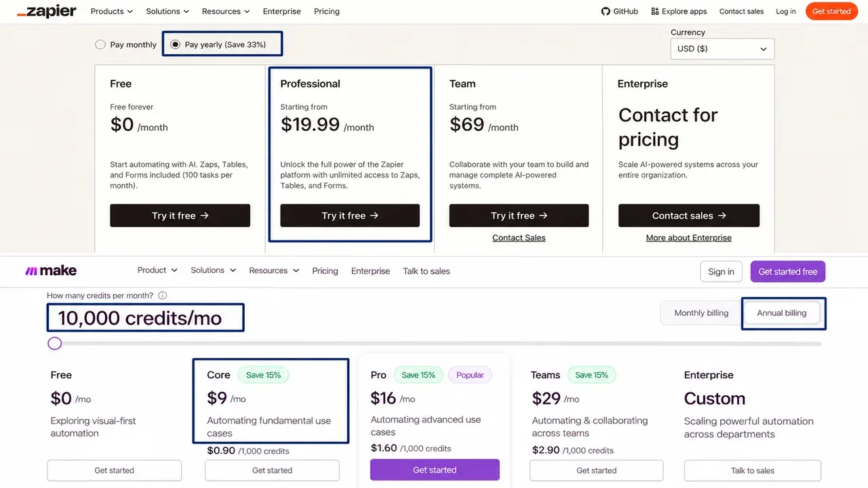Click Try it free on Team plan
The width and height of the screenshot is (868, 488).
[x=519, y=216]
